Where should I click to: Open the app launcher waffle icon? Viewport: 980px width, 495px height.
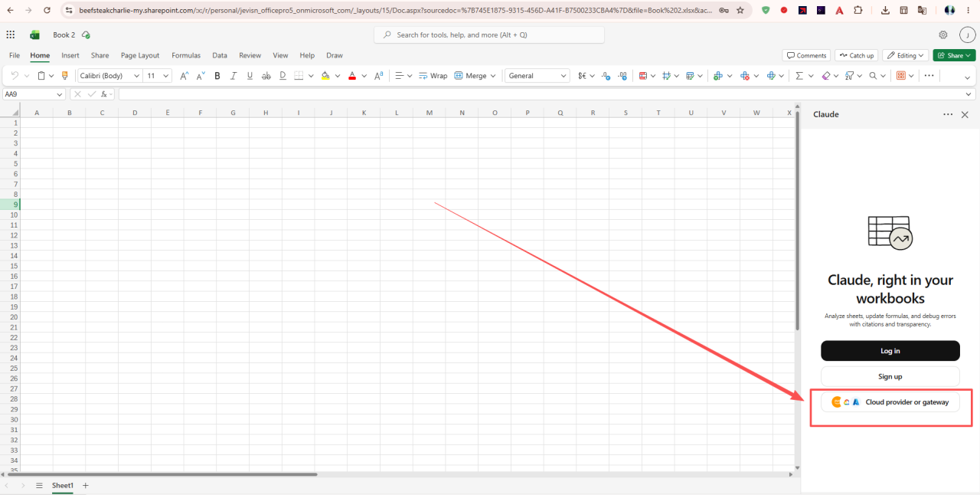[x=11, y=35]
